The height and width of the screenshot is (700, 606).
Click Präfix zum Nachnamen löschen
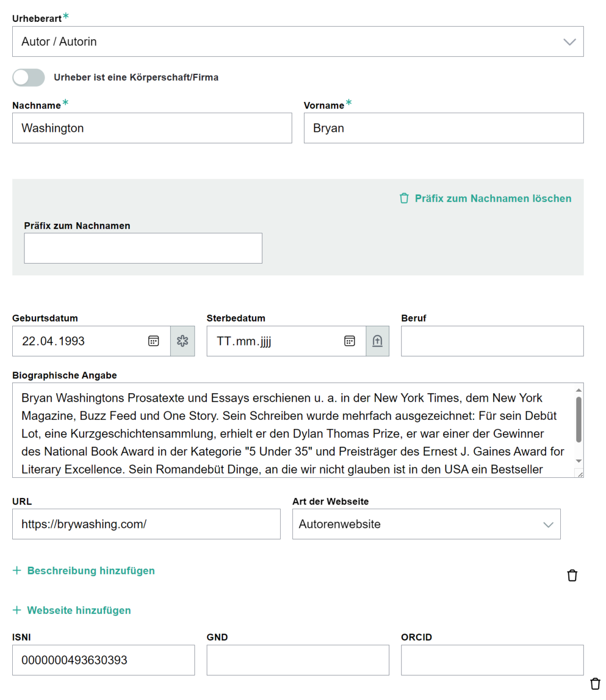pos(485,198)
